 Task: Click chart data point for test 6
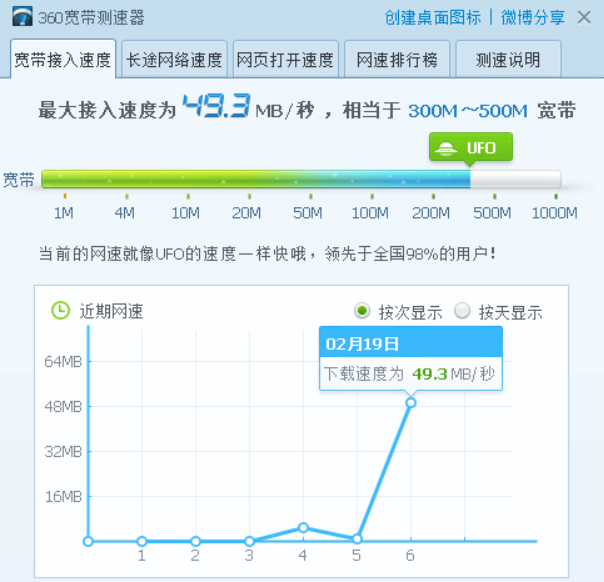411,403
